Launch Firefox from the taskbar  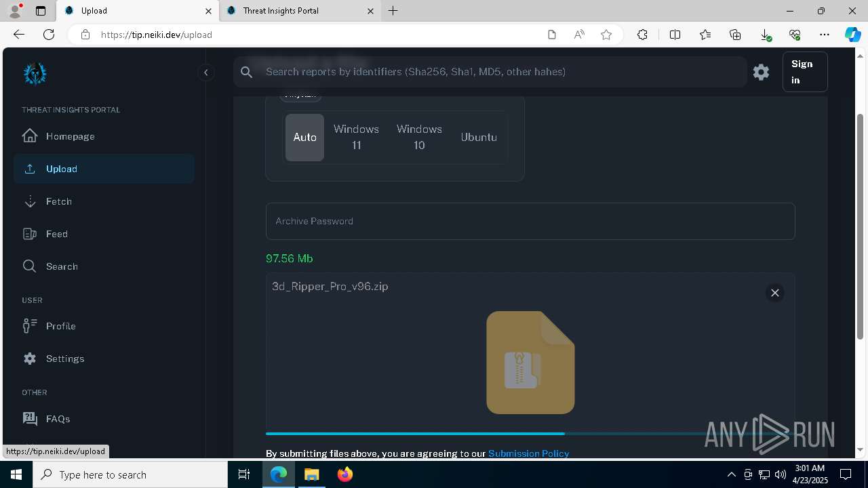click(345, 474)
